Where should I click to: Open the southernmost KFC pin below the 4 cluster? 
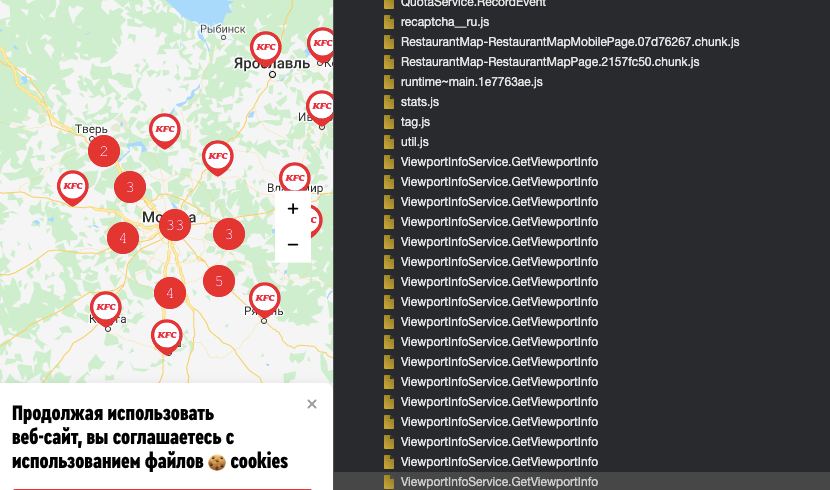[167, 336]
